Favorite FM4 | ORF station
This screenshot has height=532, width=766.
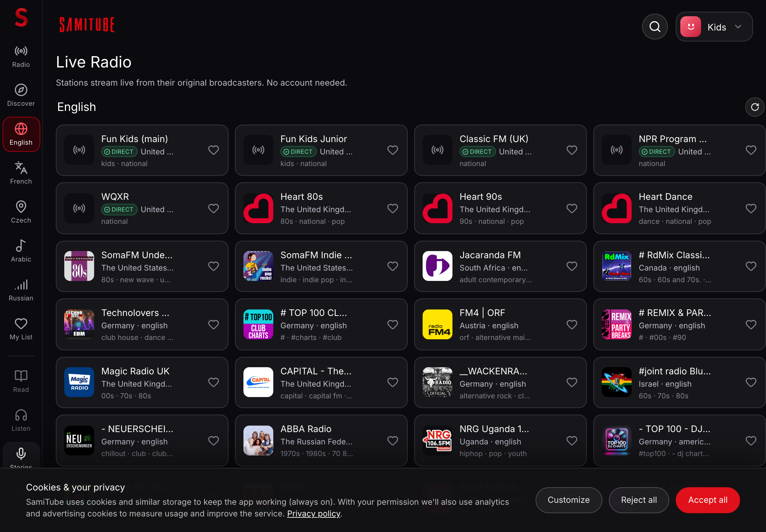tap(572, 324)
